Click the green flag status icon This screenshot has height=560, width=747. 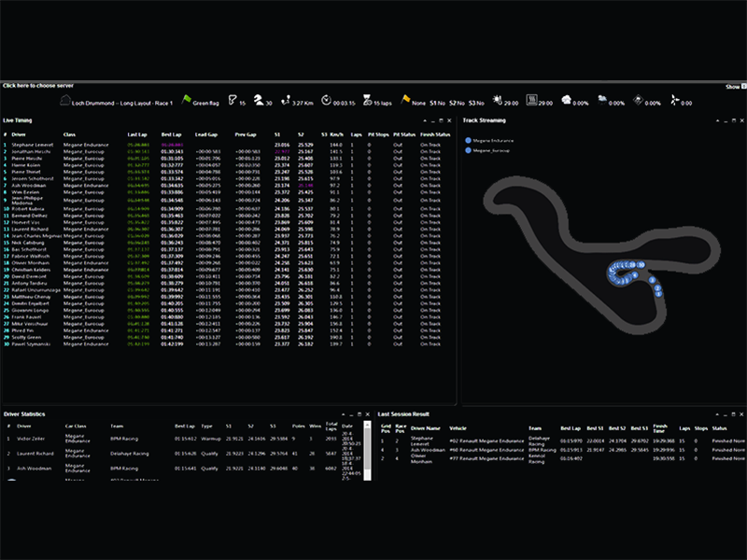pos(186,103)
